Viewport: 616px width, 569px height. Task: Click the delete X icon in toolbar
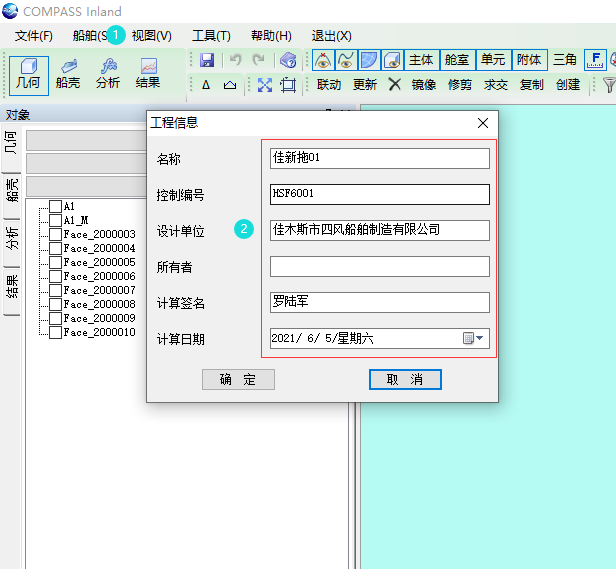coord(394,84)
